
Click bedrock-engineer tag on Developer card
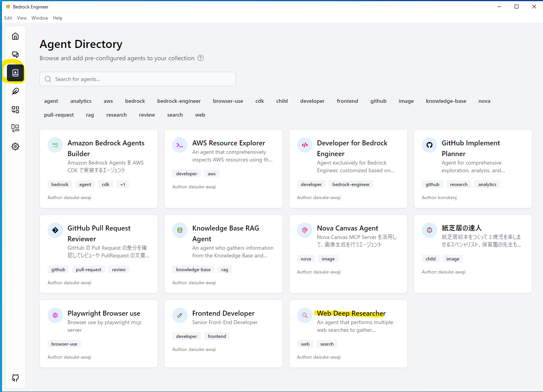pos(351,184)
